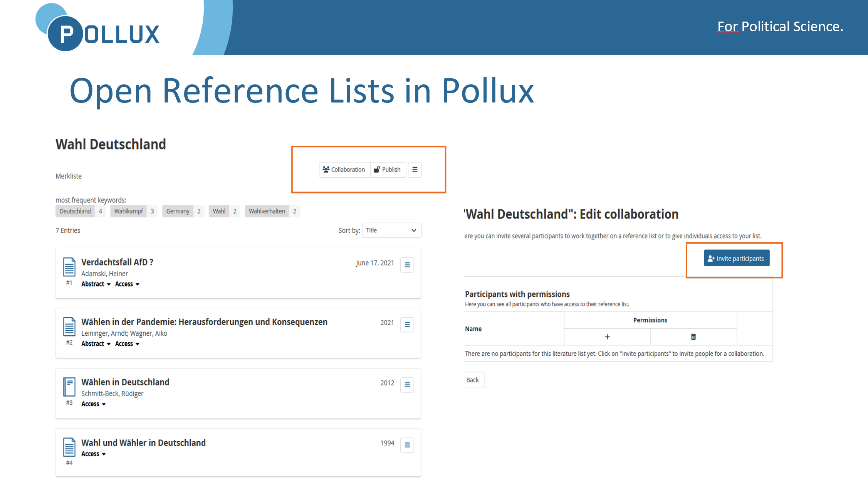The width and height of the screenshot is (868, 481).
Task: Click the Pollux logo
Action: [x=97, y=28]
